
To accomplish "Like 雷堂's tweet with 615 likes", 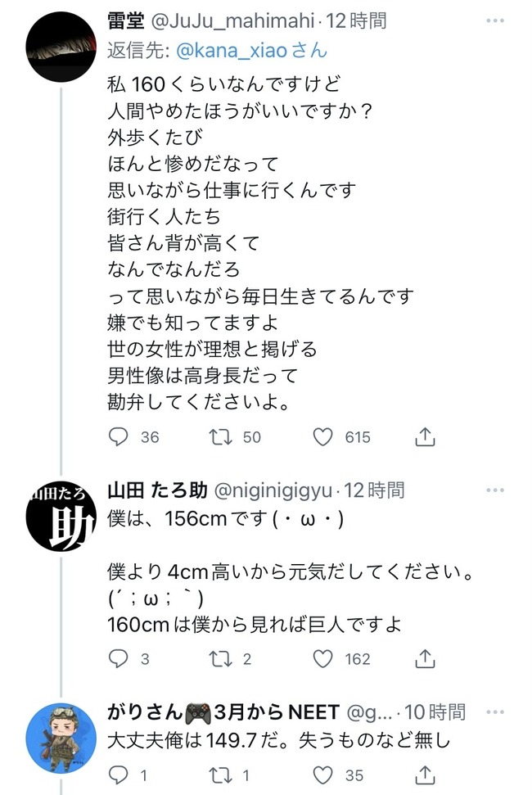I will [x=322, y=436].
